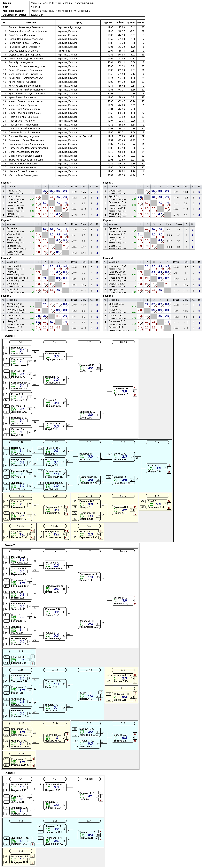Select participant Геращенко Андрей Сергеевич

(x=25, y=43)
